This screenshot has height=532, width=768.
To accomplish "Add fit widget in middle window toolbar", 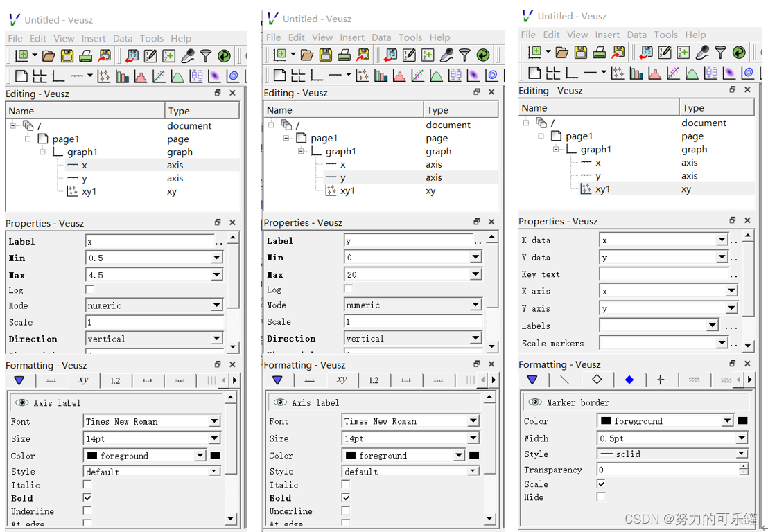I will click(418, 76).
